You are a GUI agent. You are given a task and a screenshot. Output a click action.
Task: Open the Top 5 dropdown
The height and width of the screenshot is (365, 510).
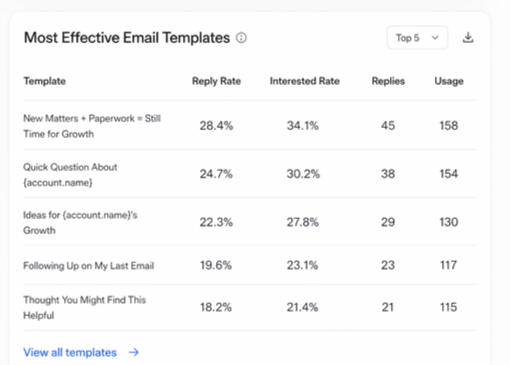point(417,38)
